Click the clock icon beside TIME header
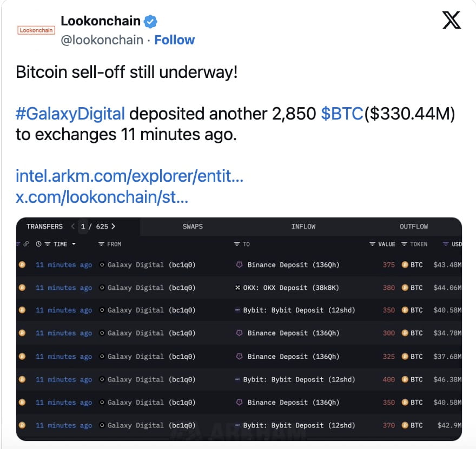Screen dimensions: 476x449 pyautogui.click(x=38, y=244)
